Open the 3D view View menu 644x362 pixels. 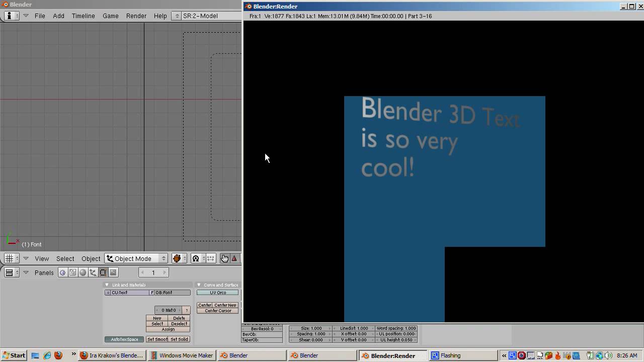coord(42,258)
